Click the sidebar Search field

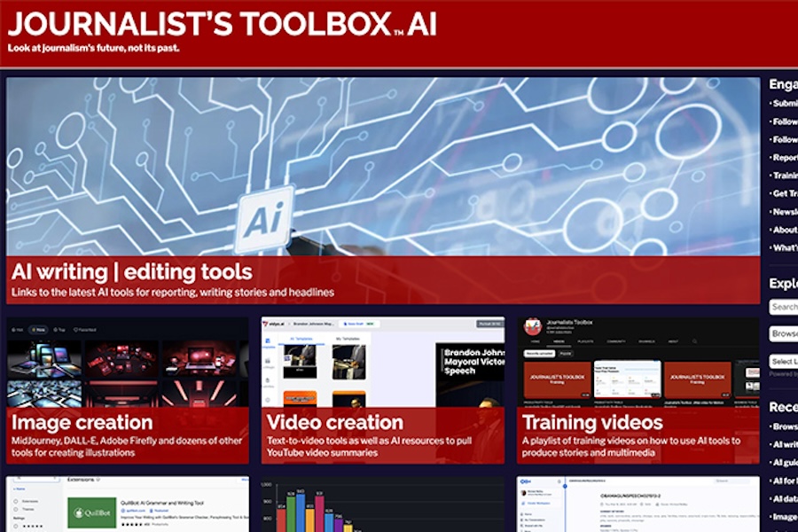784,307
